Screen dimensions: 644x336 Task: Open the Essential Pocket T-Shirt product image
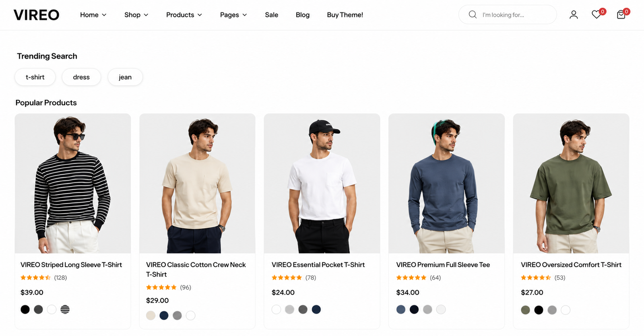(322, 183)
